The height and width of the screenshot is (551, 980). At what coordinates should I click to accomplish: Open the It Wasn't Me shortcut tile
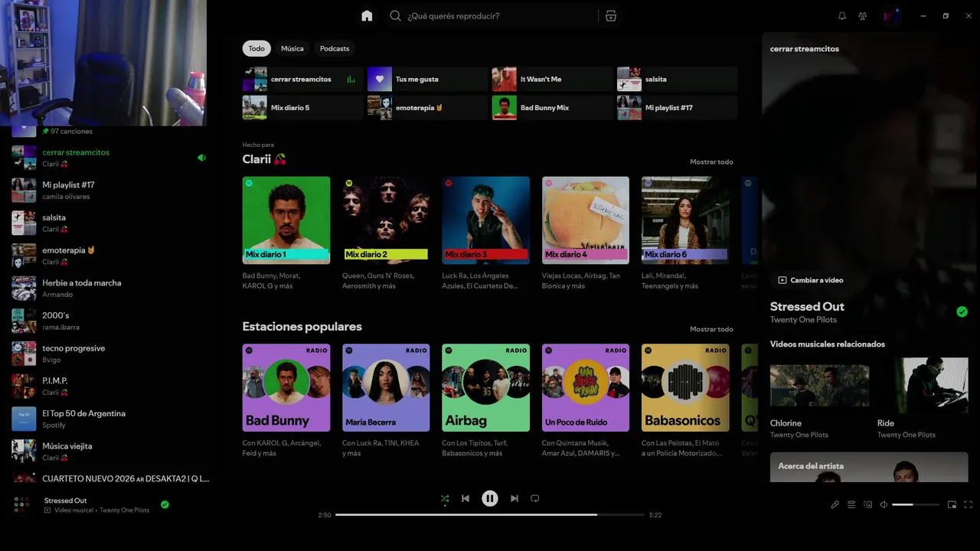[x=552, y=79]
